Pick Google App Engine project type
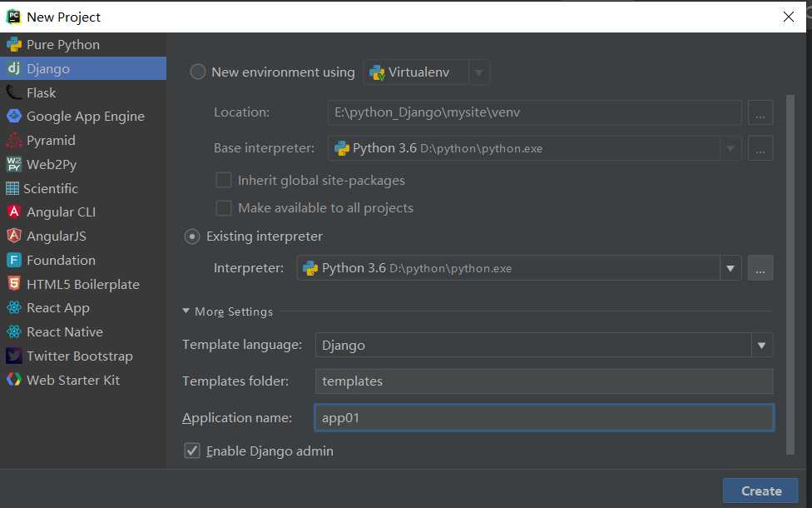 83,116
